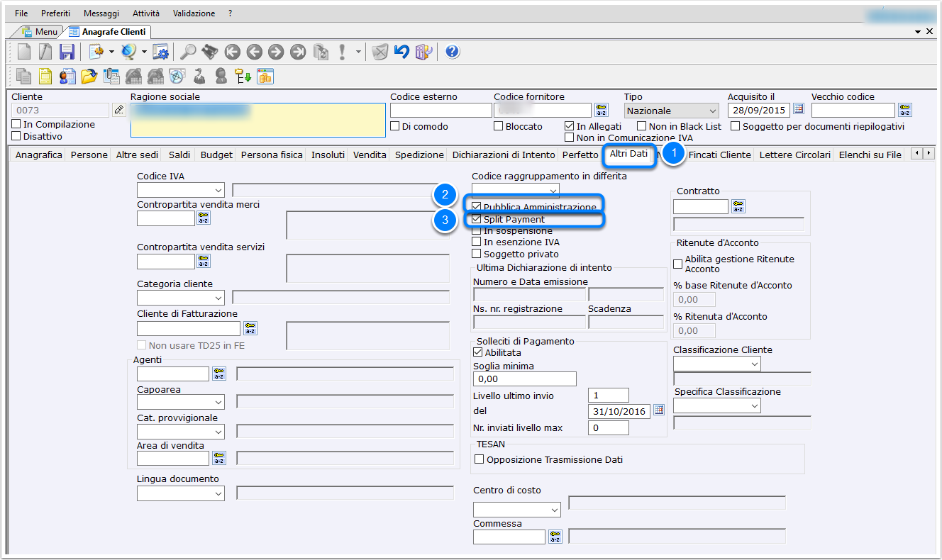Go to the first record arrow

pyautogui.click(x=232, y=51)
